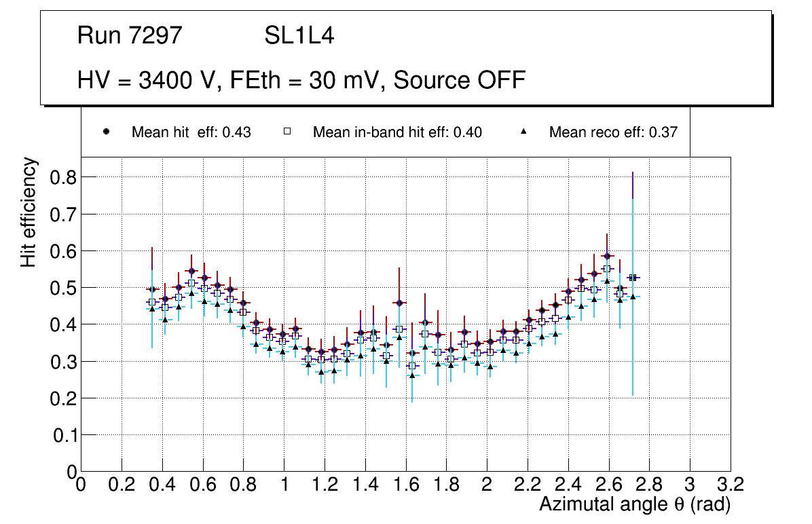
Task: Click the 1.6 tick label on x-axis
Action: coord(405,485)
